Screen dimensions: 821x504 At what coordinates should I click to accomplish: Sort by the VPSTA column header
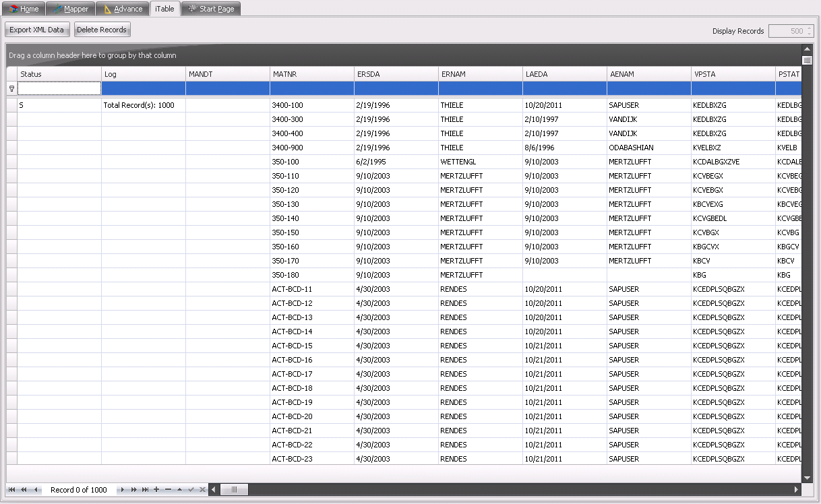[x=733, y=74]
